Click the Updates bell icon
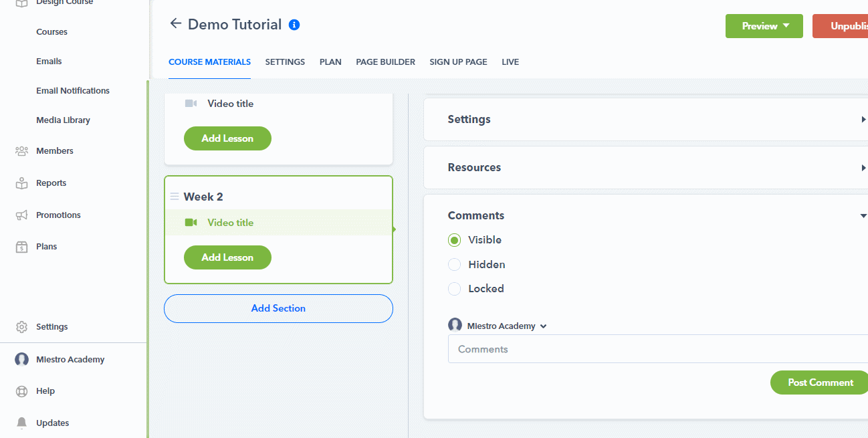This screenshot has height=438, width=868. (x=21, y=423)
